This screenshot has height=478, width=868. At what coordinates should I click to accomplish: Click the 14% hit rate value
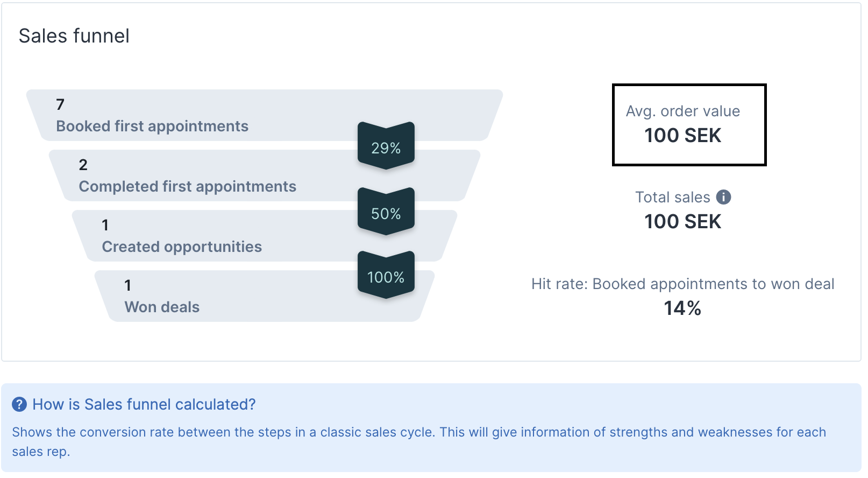point(682,308)
